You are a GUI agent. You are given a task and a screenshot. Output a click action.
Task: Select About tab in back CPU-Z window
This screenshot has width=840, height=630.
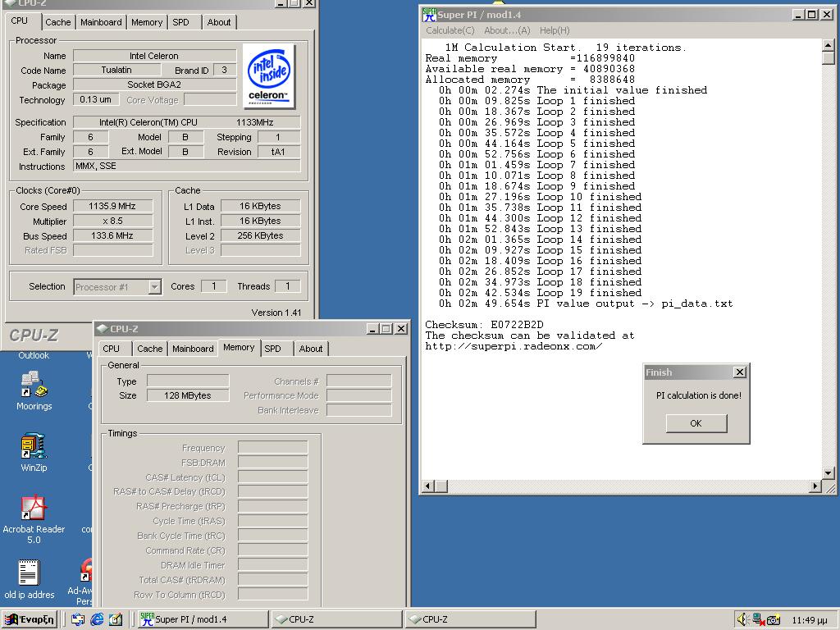coord(218,22)
